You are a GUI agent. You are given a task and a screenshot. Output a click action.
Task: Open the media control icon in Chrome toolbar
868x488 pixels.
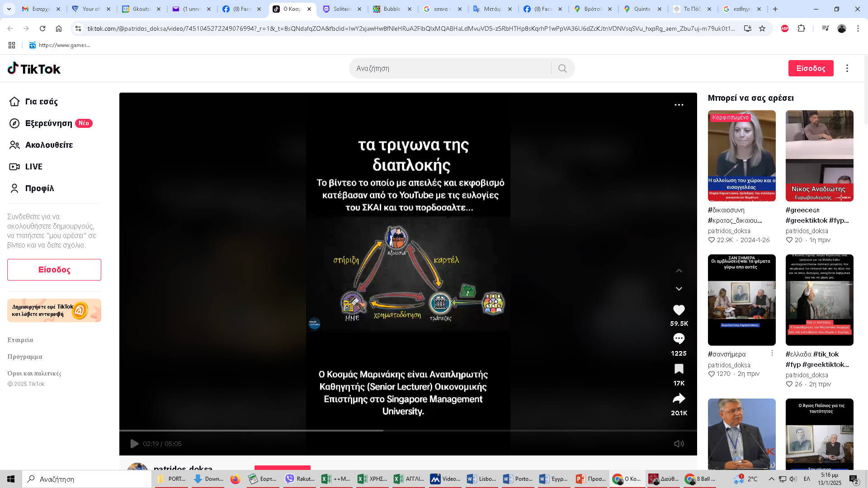click(826, 28)
